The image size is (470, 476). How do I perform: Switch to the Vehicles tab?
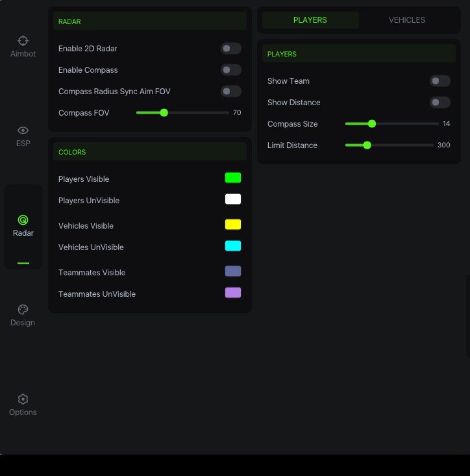[407, 20]
